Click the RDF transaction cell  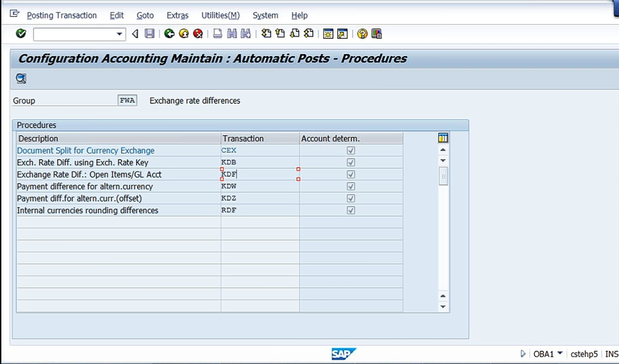click(x=260, y=210)
